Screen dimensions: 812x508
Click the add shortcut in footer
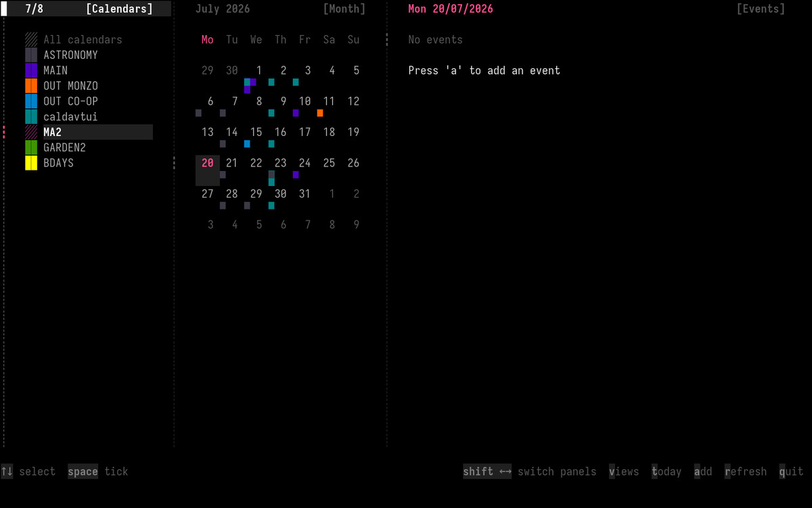703,471
